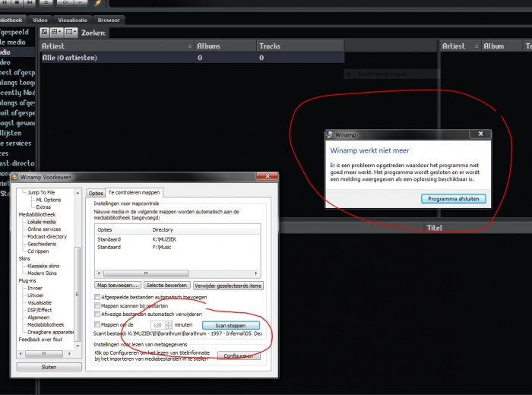The image size is (532, 395).
Task: Click the 120 minutes stepper field
Action: pyautogui.click(x=161, y=325)
